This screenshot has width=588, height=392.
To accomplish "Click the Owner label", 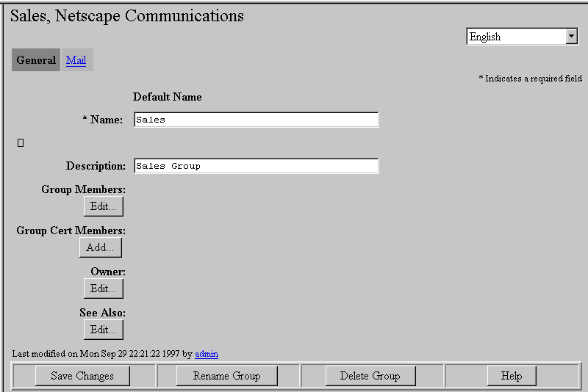I will click(108, 272).
